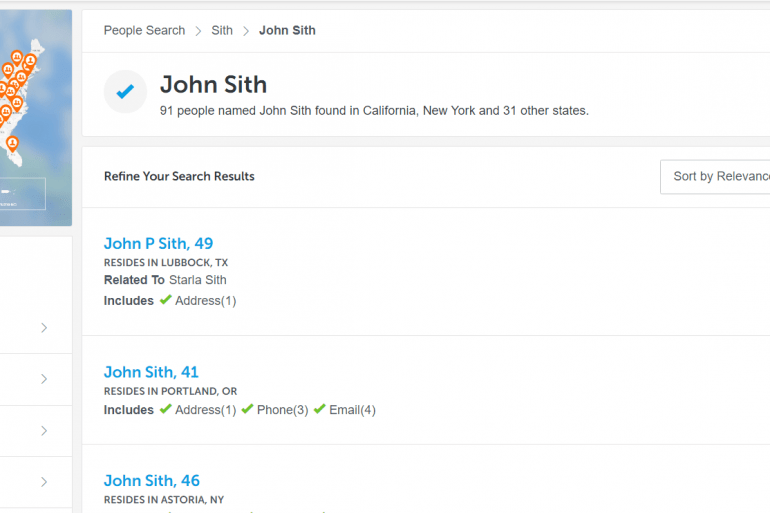Click the related person Starla Sith
This screenshot has height=513, width=770.
point(198,280)
